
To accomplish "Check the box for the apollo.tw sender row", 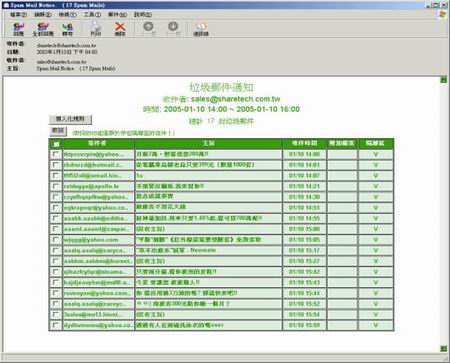I will (56, 186).
